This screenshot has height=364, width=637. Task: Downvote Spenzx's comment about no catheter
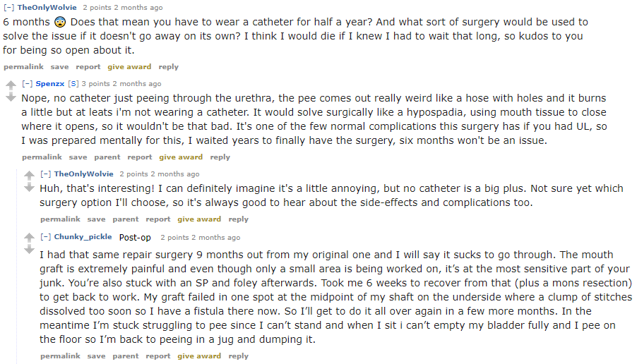coord(11,97)
